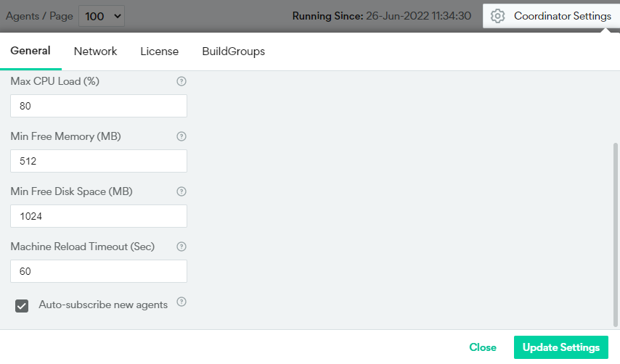Toggle the Auto-subscribe new agents checkbox

(x=22, y=306)
